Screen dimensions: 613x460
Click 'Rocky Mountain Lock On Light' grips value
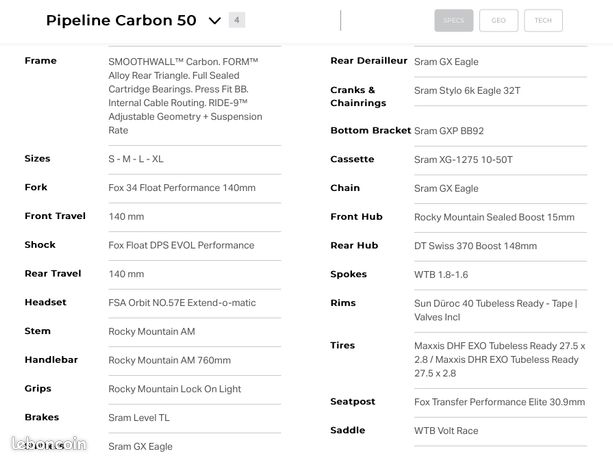tap(175, 389)
